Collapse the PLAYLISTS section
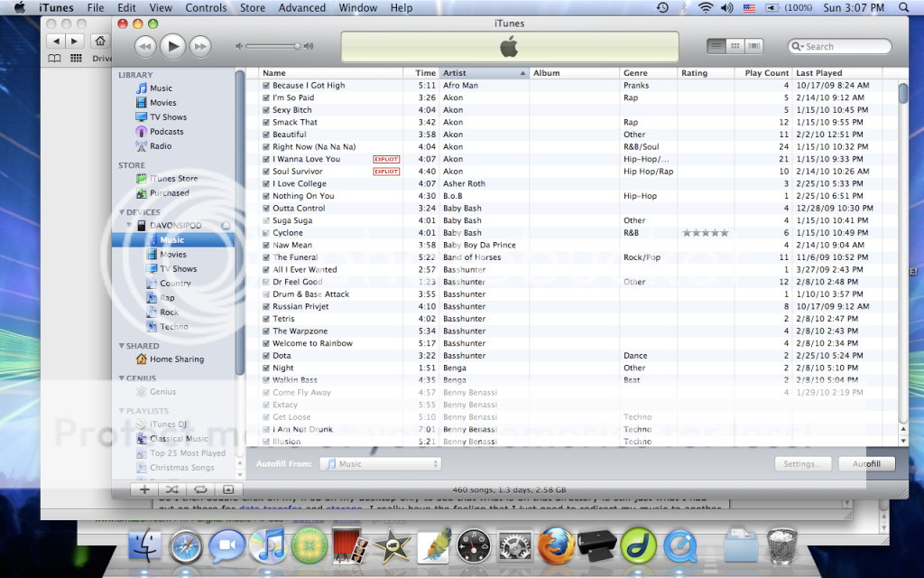This screenshot has width=924, height=578. (122, 411)
